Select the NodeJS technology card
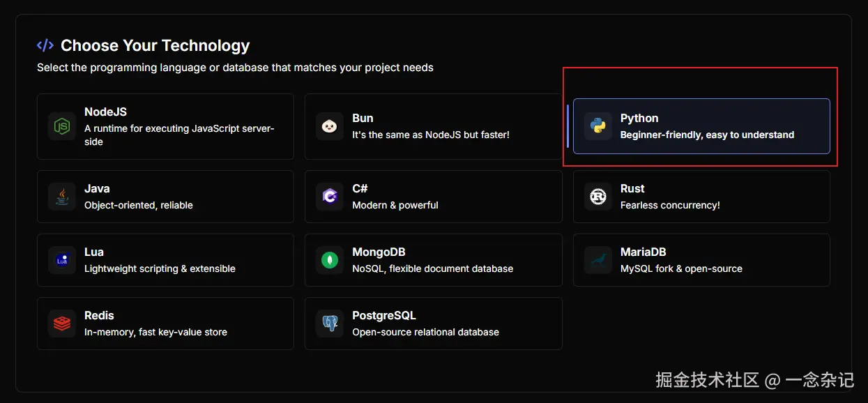Viewport: 868px width, 403px height. pyautogui.click(x=165, y=127)
